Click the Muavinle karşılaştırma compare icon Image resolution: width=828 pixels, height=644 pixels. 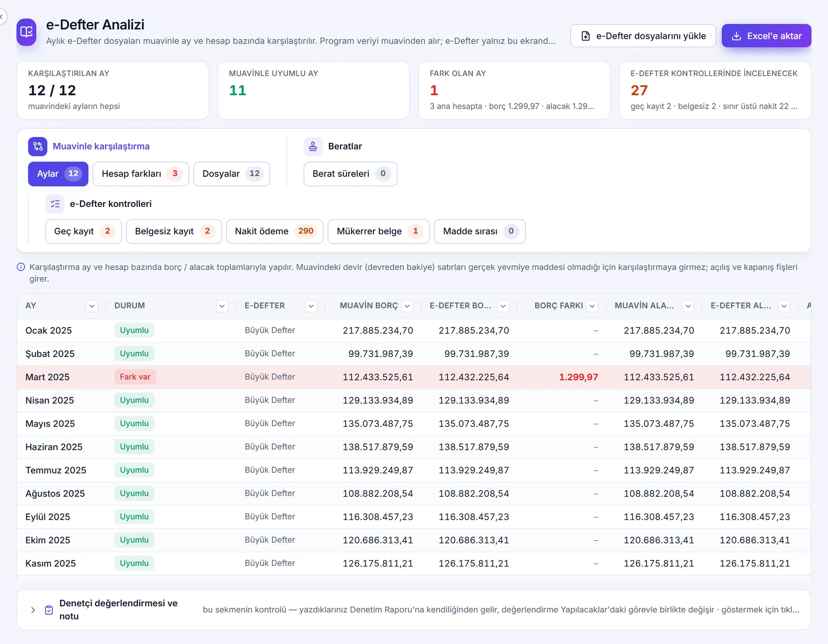pos(38,146)
